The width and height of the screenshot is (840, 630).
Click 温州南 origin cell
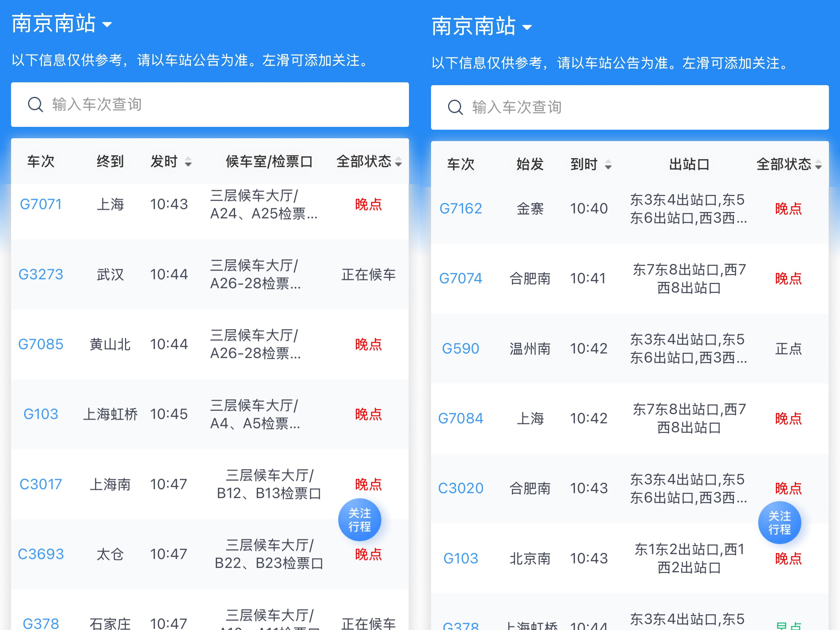(x=530, y=348)
